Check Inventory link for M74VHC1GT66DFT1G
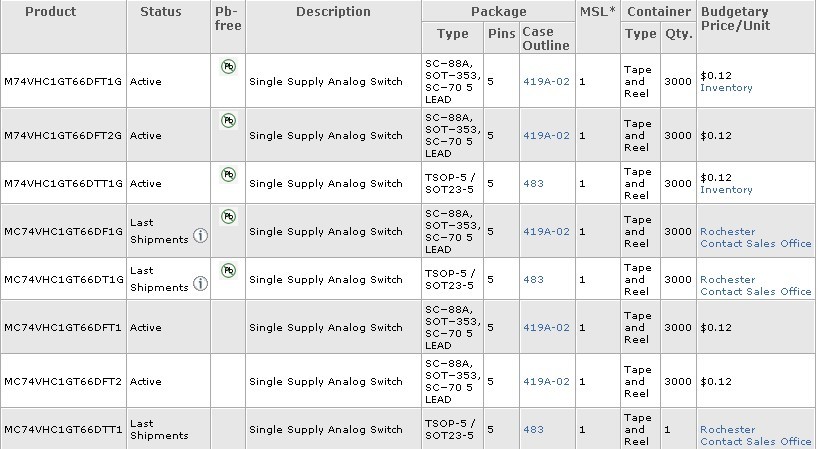 click(726, 88)
